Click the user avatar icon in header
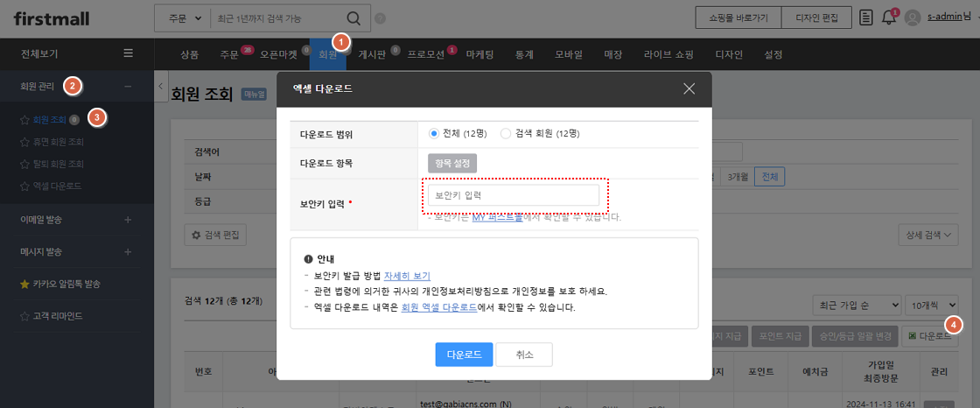 tap(913, 18)
